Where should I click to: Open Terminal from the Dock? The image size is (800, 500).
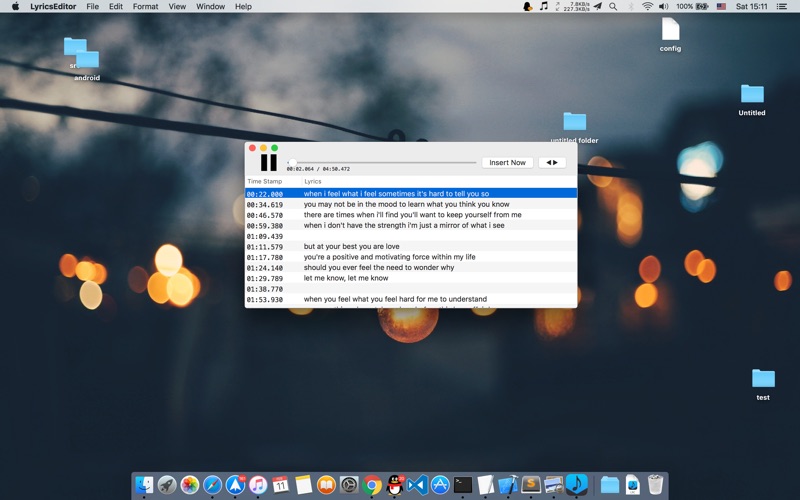pos(462,485)
